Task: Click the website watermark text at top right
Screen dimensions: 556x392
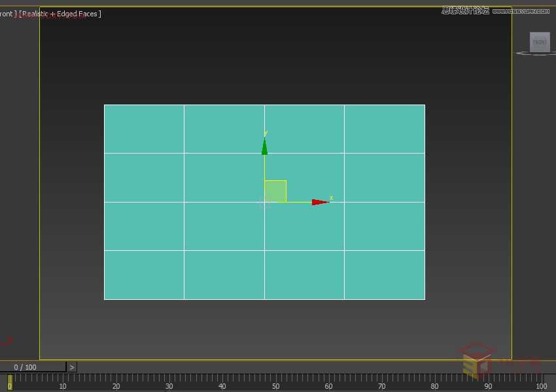Action: tap(495, 10)
